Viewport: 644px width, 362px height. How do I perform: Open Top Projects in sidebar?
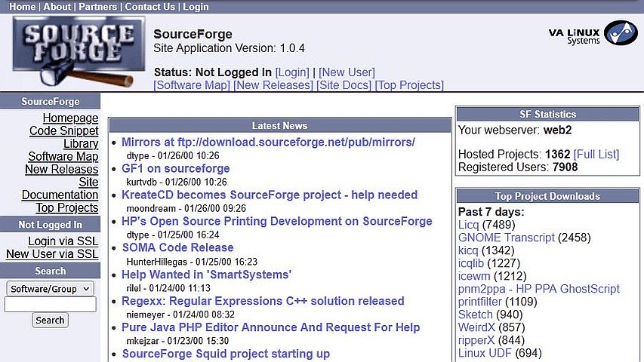point(67,207)
